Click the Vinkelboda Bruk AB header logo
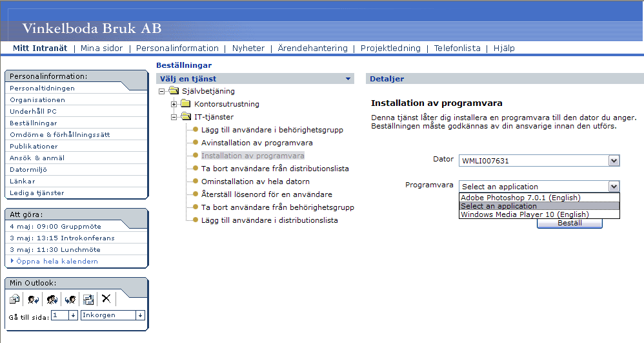The width and height of the screenshot is (644, 343). click(x=92, y=28)
